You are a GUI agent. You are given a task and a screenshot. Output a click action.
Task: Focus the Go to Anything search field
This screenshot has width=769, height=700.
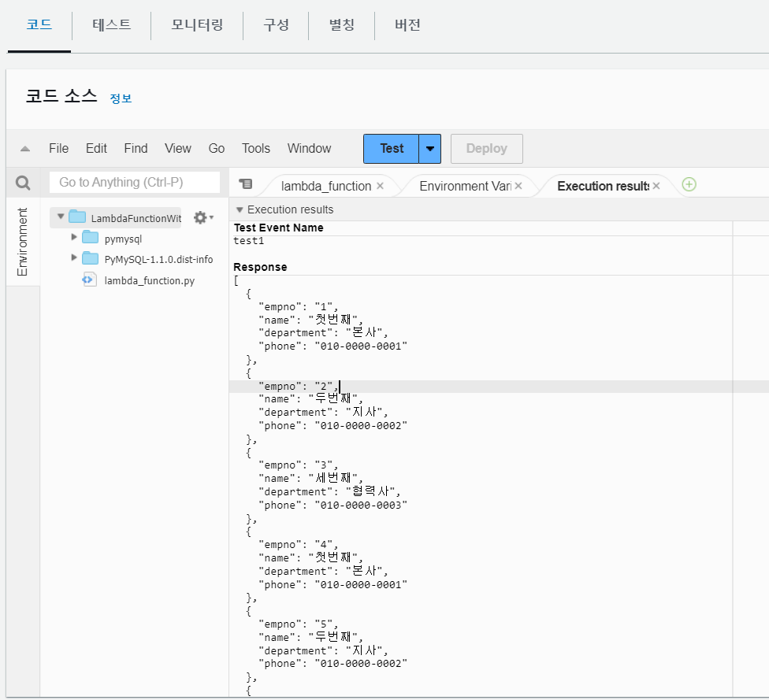pyautogui.click(x=135, y=183)
